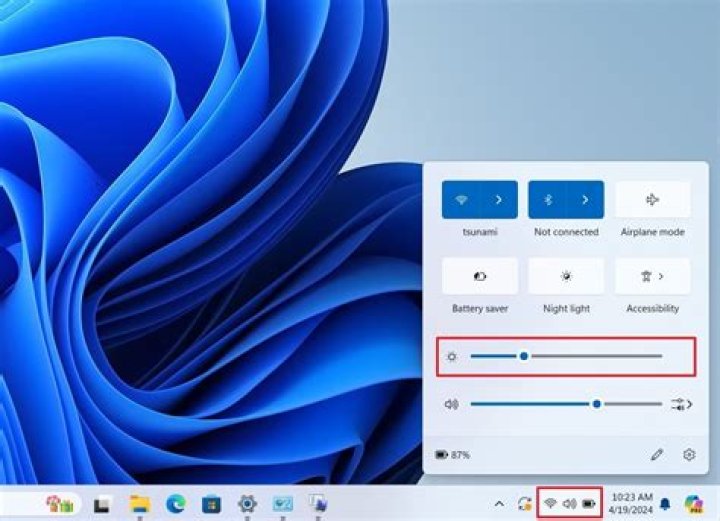
Task: Show hidden tray icons chevron
Action: click(x=499, y=504)
